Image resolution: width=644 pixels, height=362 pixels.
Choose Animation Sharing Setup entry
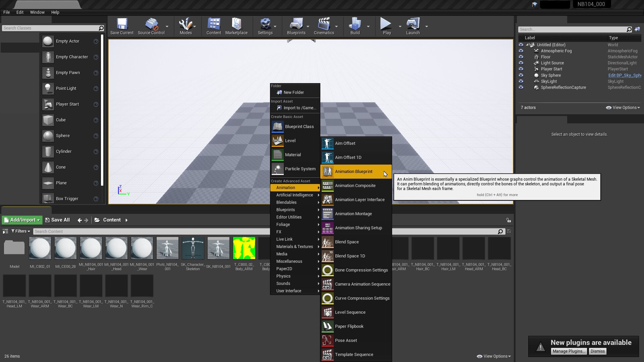click(356, 228)
